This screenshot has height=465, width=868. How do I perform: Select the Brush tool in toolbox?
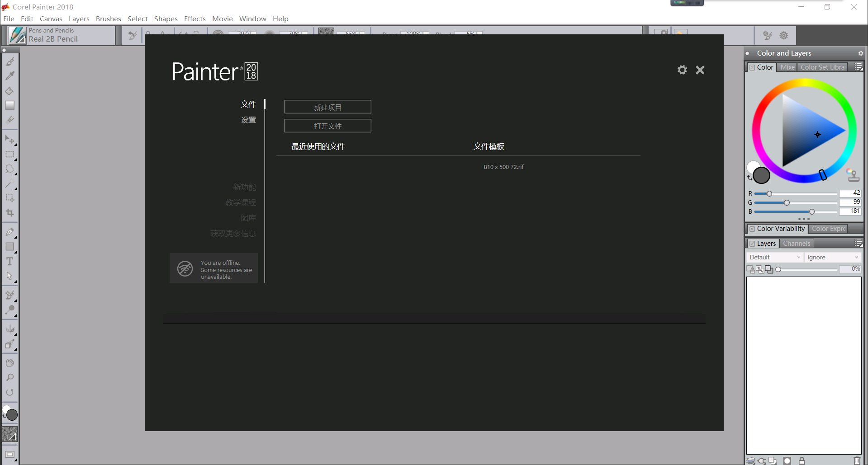9,61
